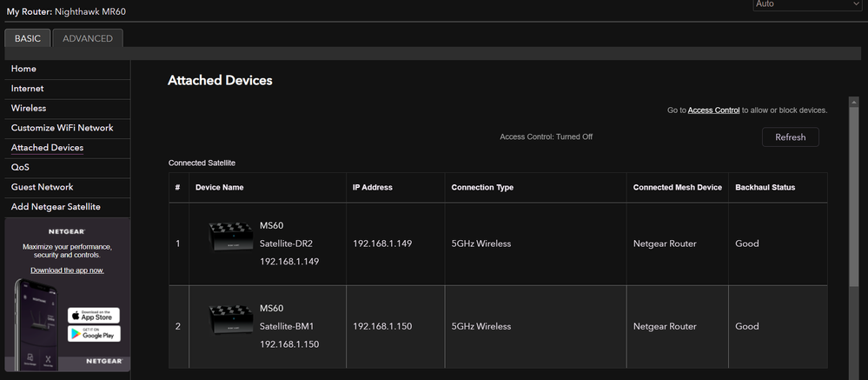Click the phone image in Netgear ad

pos(35,324)
